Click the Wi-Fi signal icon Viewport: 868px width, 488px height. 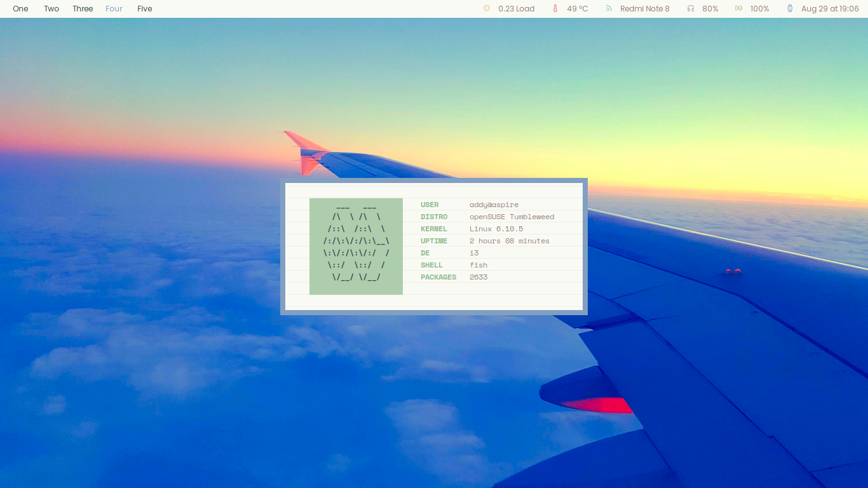(x=608, y=9)
